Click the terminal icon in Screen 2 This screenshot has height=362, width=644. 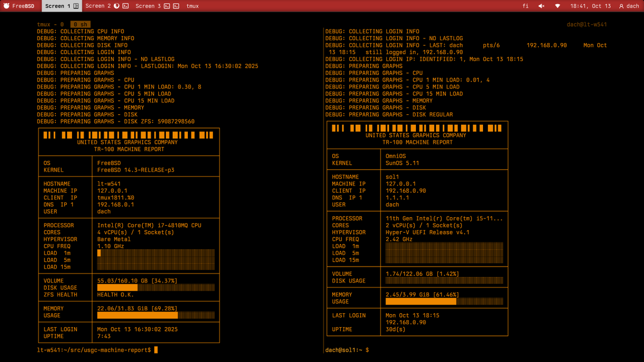pyautogui.click(x=125, y=6)
